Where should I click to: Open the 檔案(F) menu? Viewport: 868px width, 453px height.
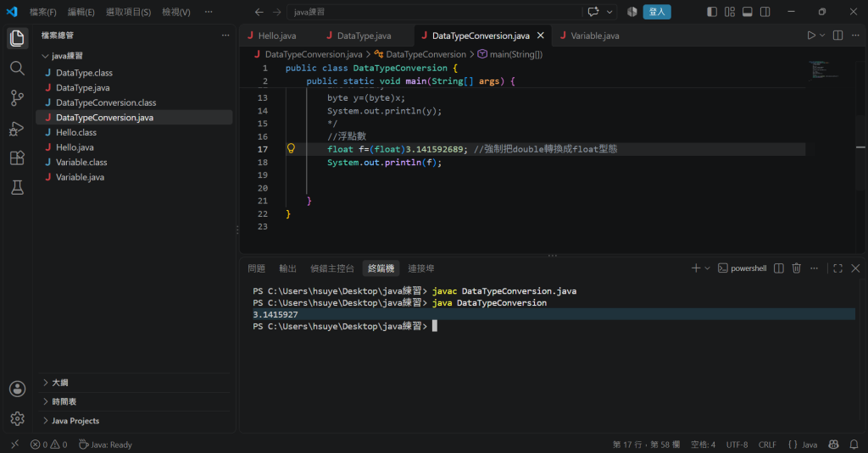[43, 12]
